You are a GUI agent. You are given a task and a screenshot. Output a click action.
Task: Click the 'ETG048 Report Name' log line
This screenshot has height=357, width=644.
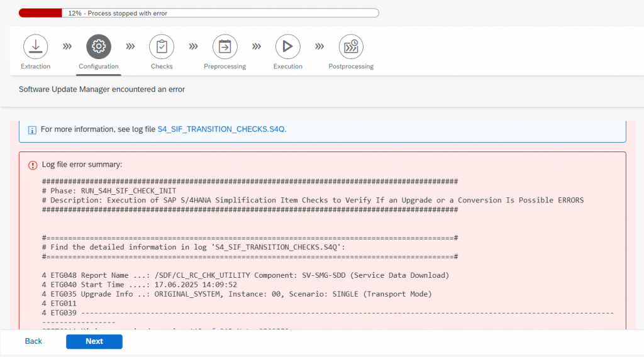246,275
